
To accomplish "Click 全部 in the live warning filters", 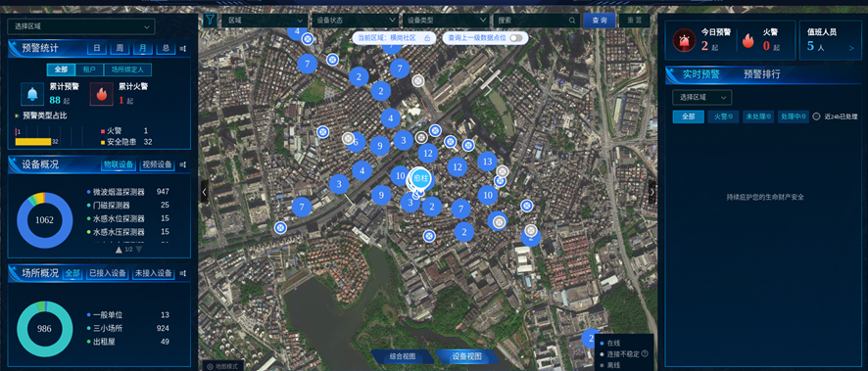I will pos(688,116).
